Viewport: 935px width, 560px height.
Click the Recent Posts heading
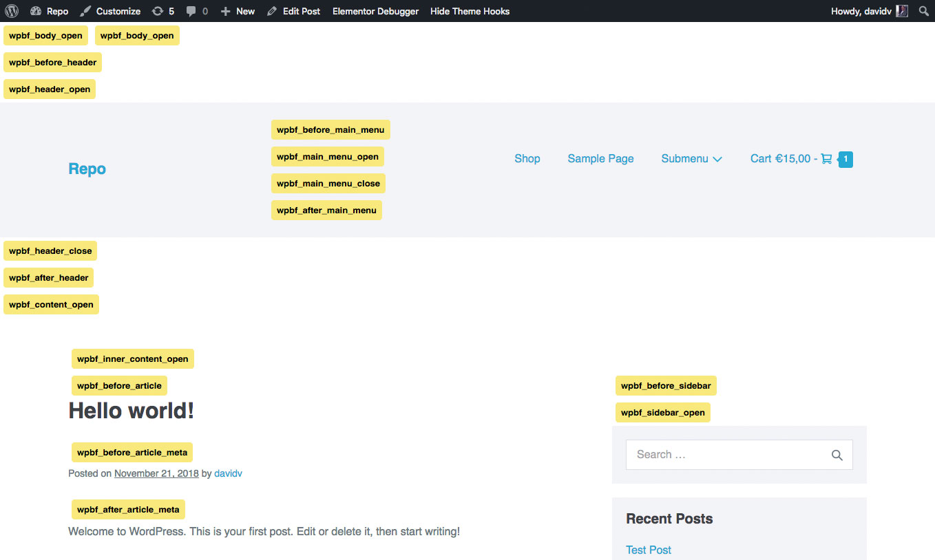click(669, 519)
